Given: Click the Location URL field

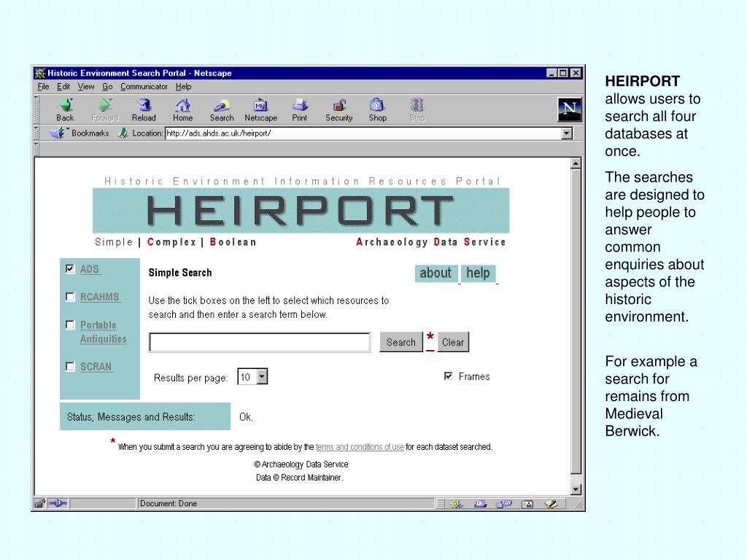Looking at the screenshot, I should (363, 133).
